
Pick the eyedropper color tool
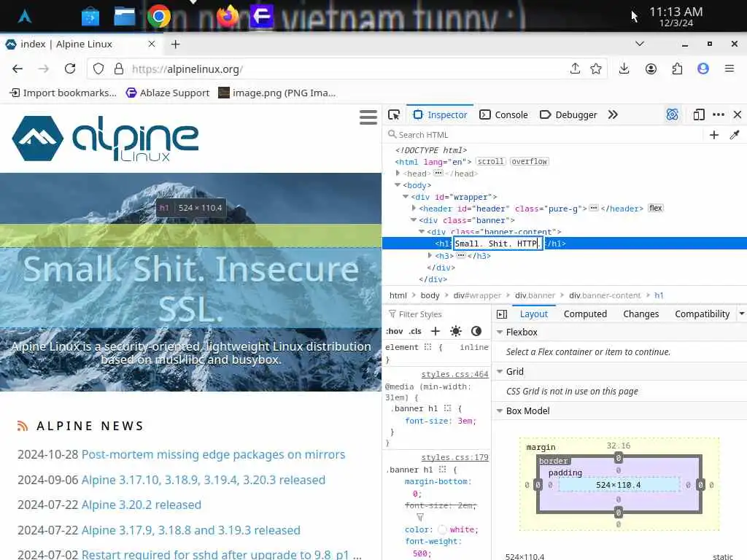click(734, 135)
